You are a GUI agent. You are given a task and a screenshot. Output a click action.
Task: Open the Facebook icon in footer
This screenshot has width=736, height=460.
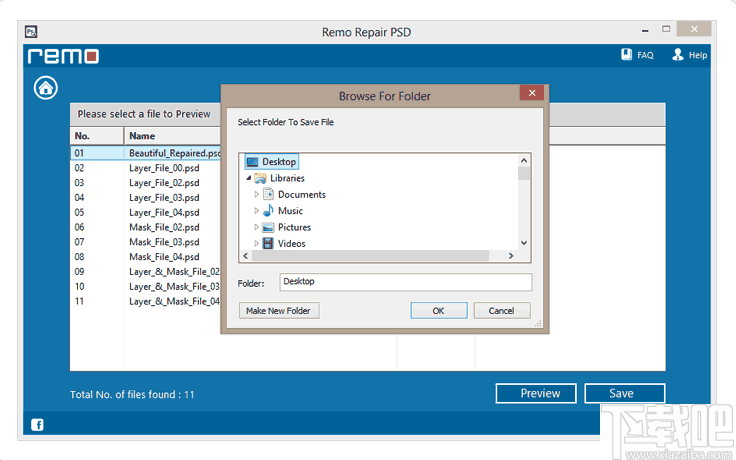(x=37, y=424)
